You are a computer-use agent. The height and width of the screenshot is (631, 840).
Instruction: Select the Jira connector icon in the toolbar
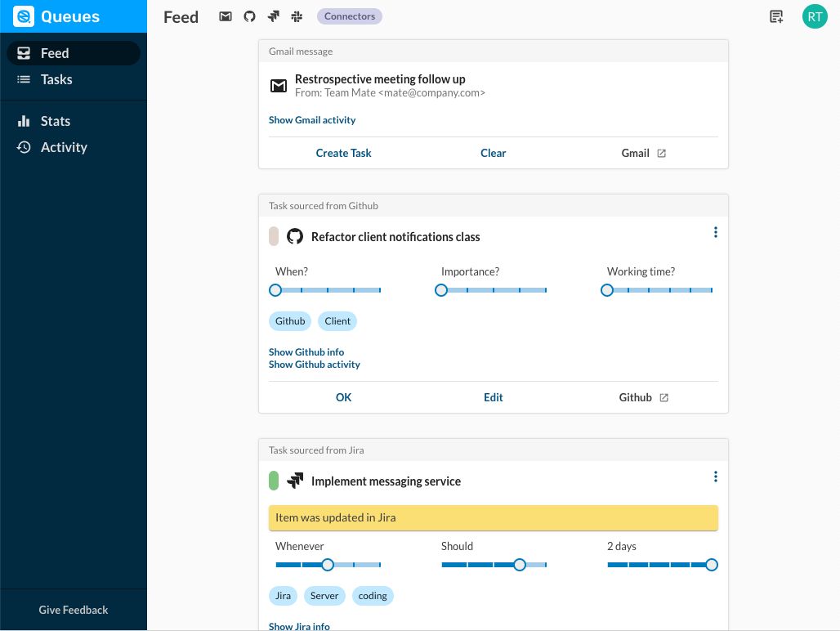pyautogui.click(x=273, y=16)
